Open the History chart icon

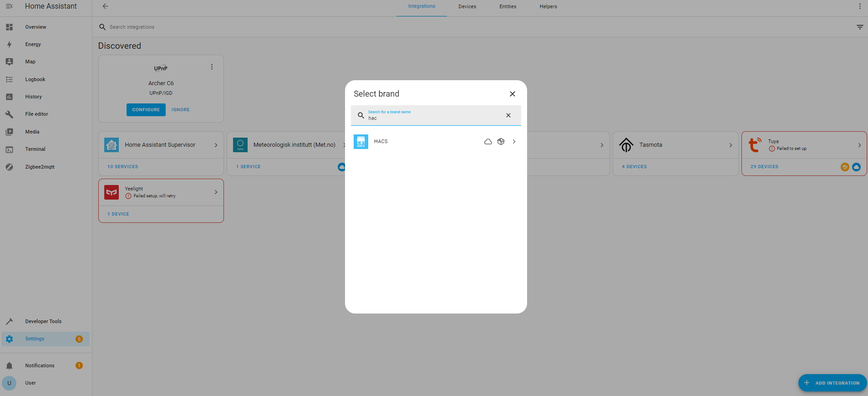(9, 97)
